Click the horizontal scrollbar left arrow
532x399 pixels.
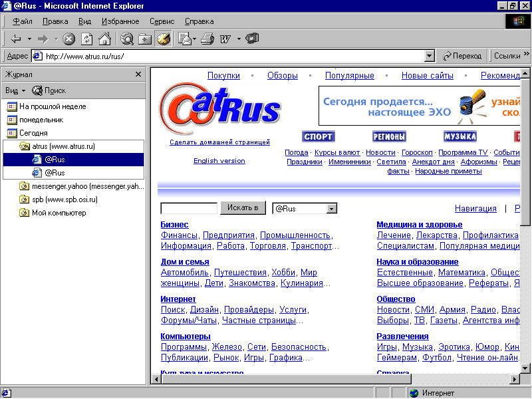(x=156, y=379)
